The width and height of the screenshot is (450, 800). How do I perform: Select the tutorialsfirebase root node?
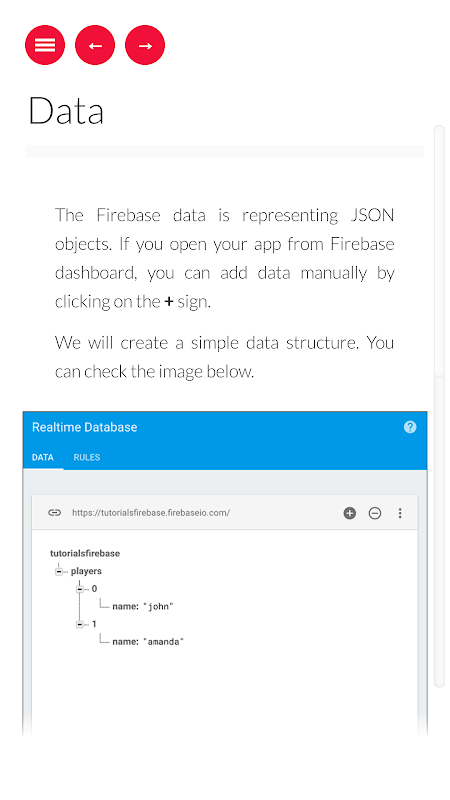pos(85,553)
